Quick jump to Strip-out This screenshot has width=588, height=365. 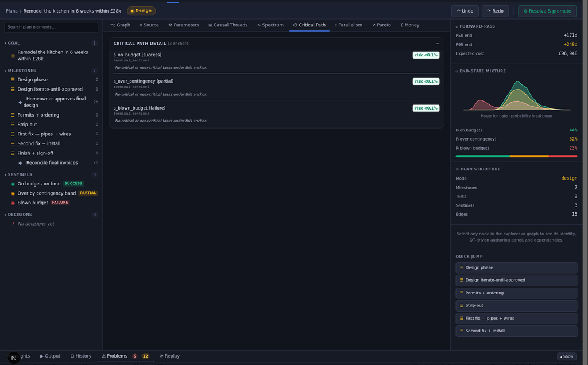516,305
